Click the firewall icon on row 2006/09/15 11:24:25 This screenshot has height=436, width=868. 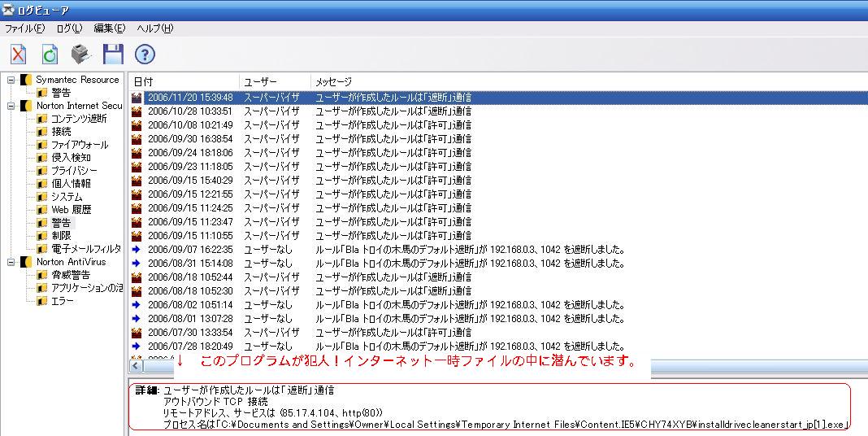pyautogui.click(x=137, y=208)
